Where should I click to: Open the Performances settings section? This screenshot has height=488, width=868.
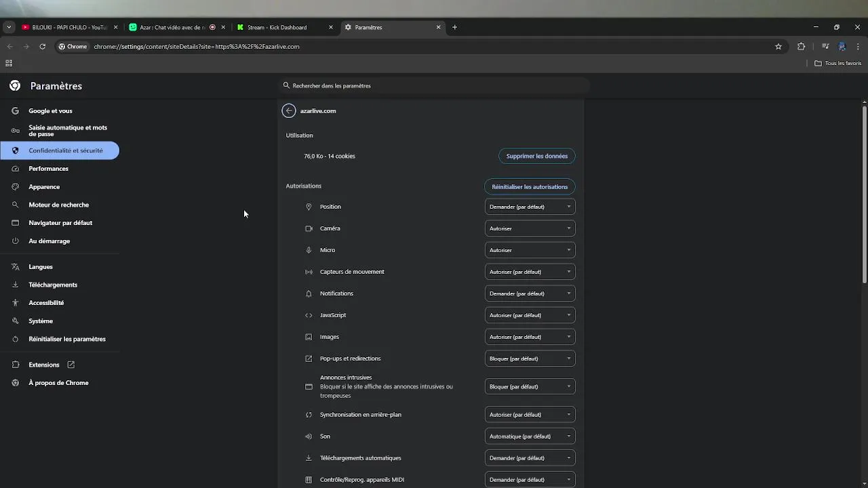[48, 169]
